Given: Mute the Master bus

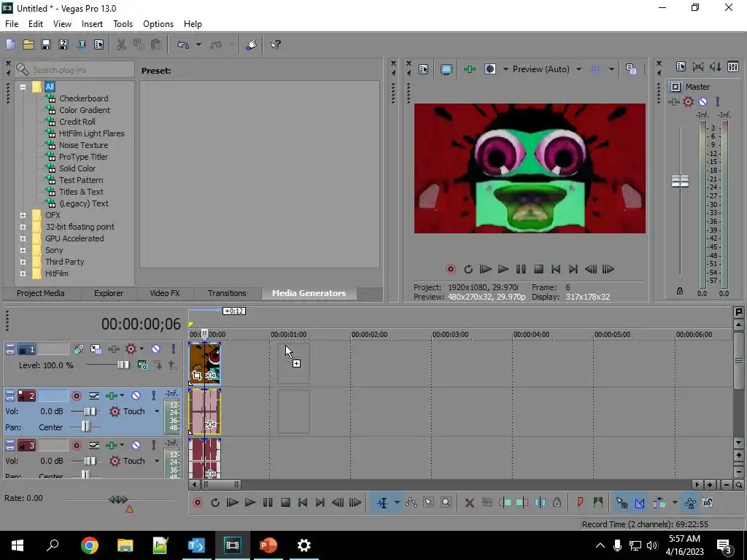Looking at the screenshot, I should click(703, 102).
